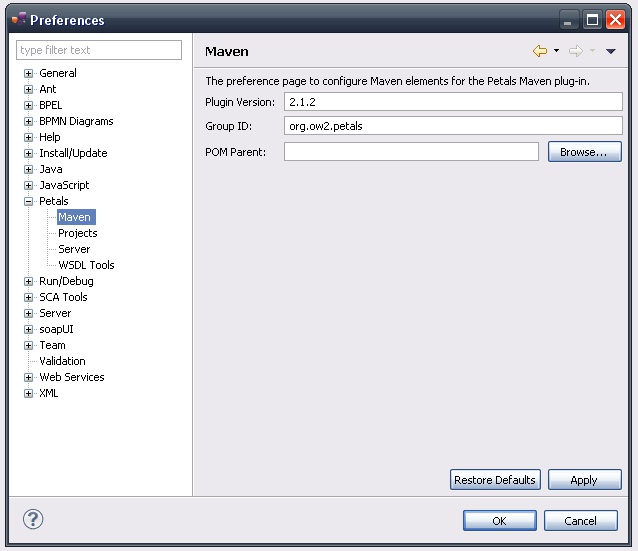638x551 pixels.
Task: Open the view menu triangle icon
Action: [611, 51]
